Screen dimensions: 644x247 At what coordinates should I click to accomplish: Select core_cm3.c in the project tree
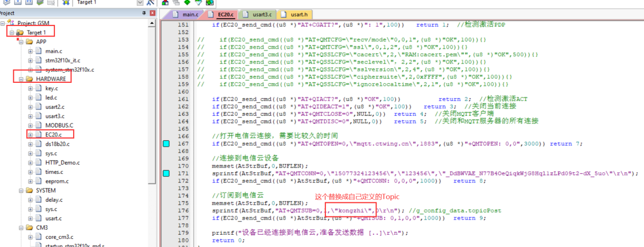59,237
